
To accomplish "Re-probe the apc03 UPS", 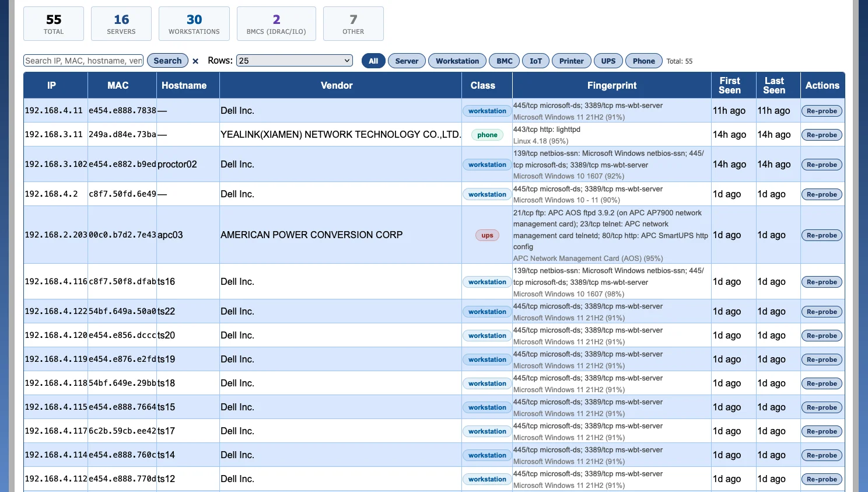I will (x=822, y=235).
